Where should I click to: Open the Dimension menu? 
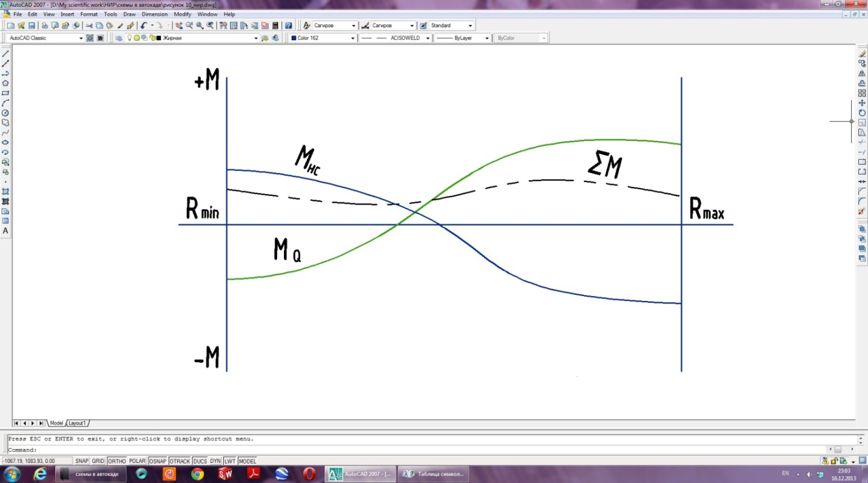pos(155,14)
